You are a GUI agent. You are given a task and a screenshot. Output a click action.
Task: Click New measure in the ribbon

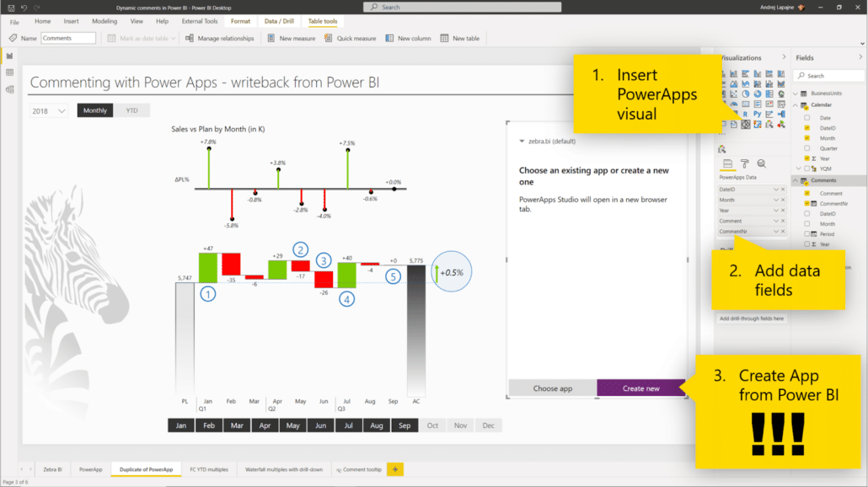point(291,38)
